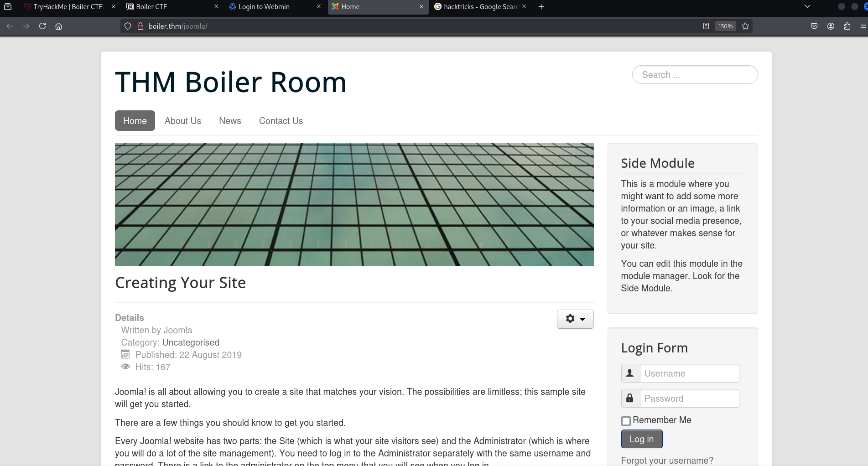Click the browser reload icon
This screenshot has height=466, width=868.
click(x=42, y=26)
